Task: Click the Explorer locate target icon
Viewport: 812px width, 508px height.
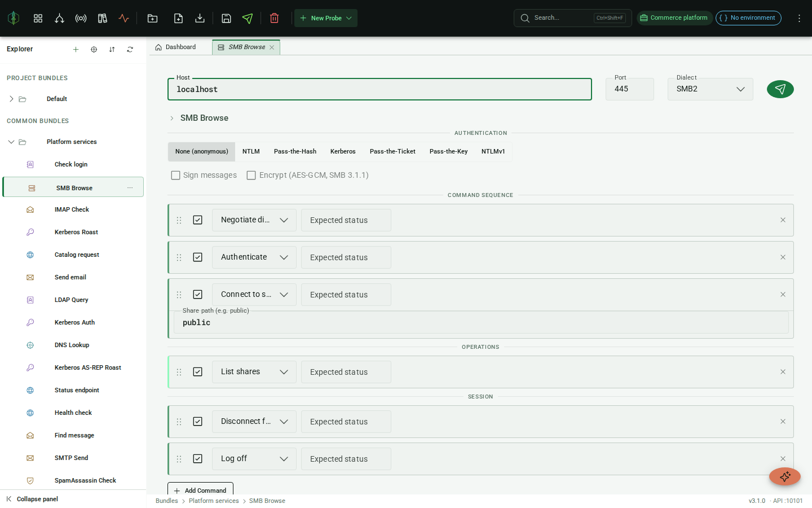Action: tap(94, 49)
